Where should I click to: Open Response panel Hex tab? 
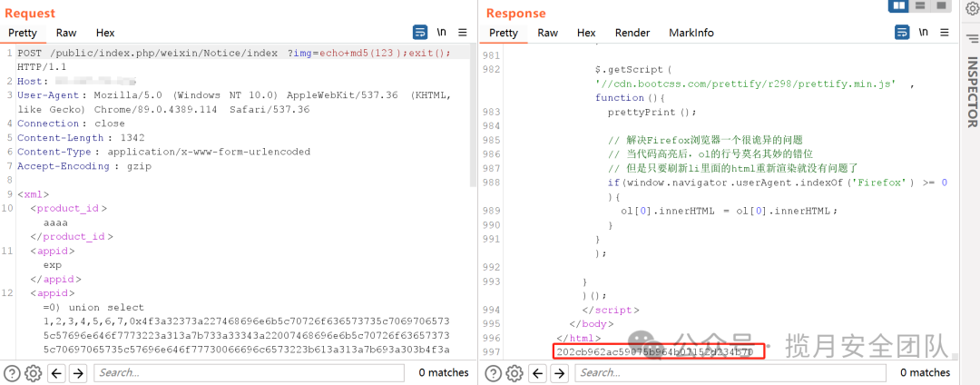click(586, 33)
